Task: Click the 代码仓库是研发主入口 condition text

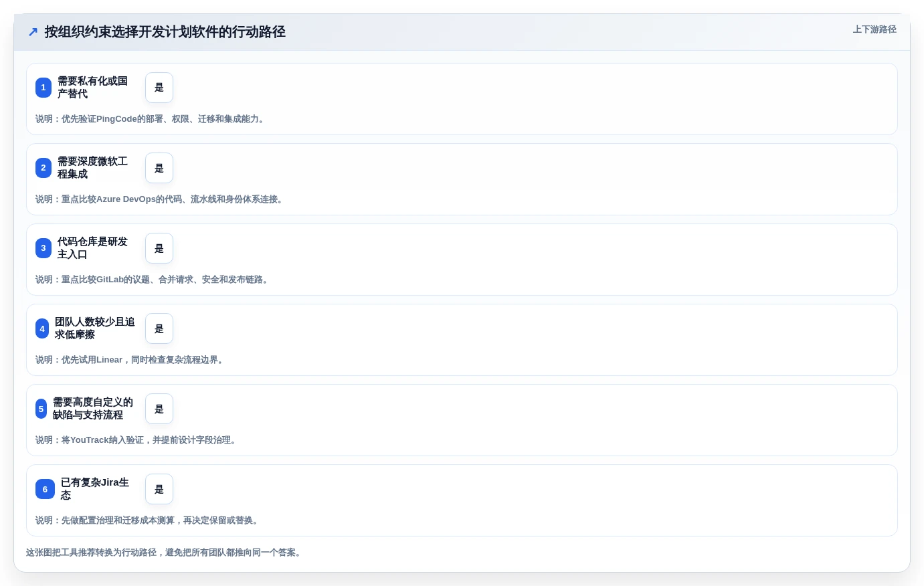Action: [x=92, y=248]
